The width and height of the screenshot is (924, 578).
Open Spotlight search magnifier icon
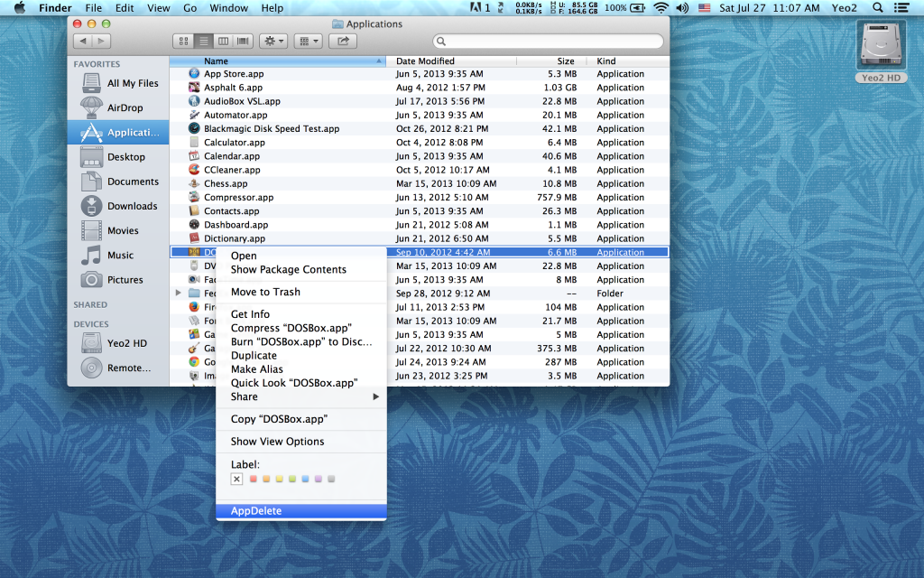click(877, 7)
